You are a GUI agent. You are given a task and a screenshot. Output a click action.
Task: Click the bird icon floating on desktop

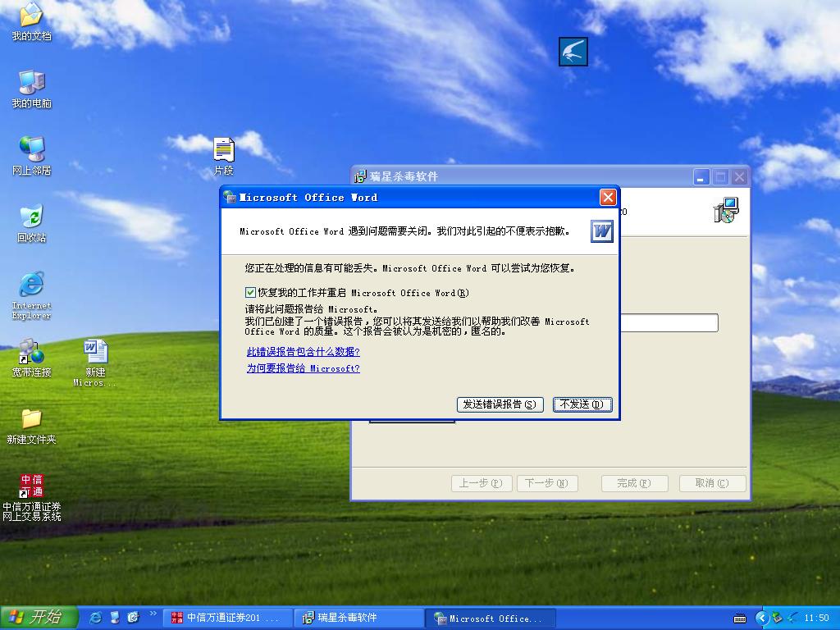pos(573,52)
